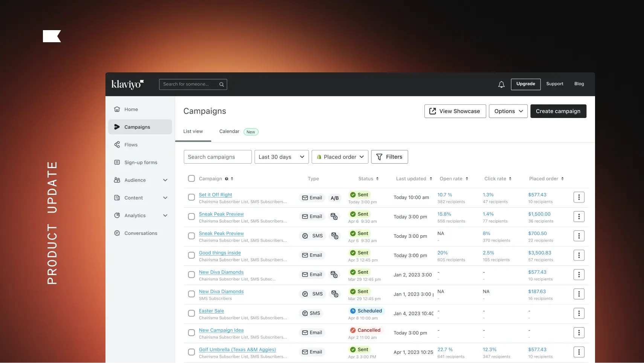Switch to the Calendar tab

coord(229,132)
